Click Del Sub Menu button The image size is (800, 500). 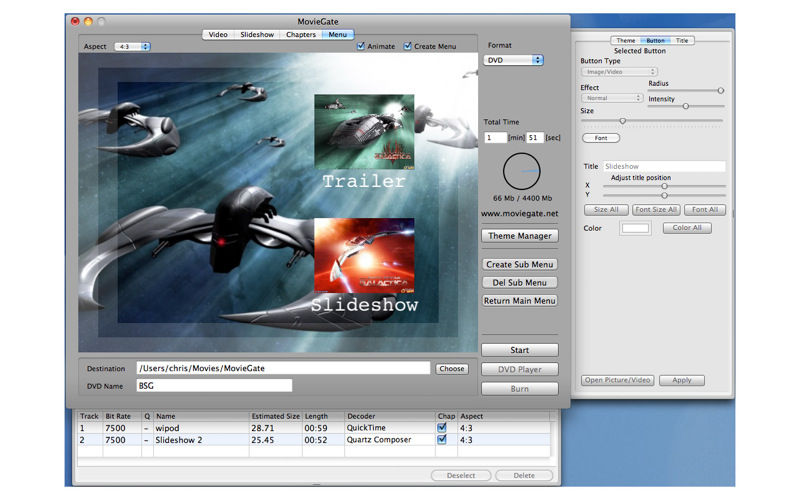[x=519, y=283]
